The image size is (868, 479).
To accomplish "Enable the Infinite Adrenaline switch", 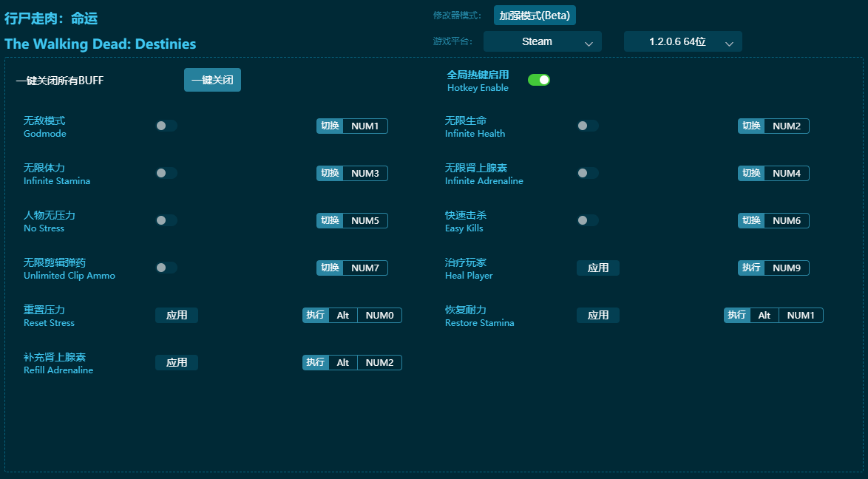I will point(587,173).
